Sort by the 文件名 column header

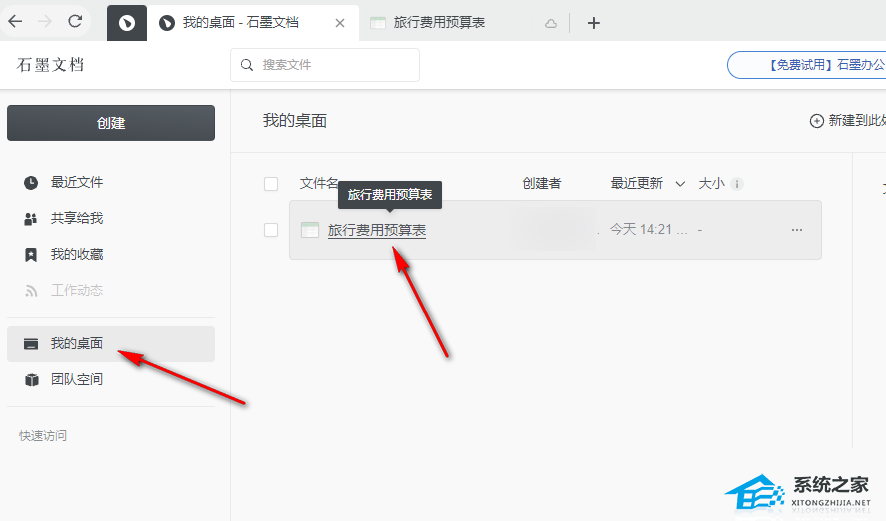319,183
